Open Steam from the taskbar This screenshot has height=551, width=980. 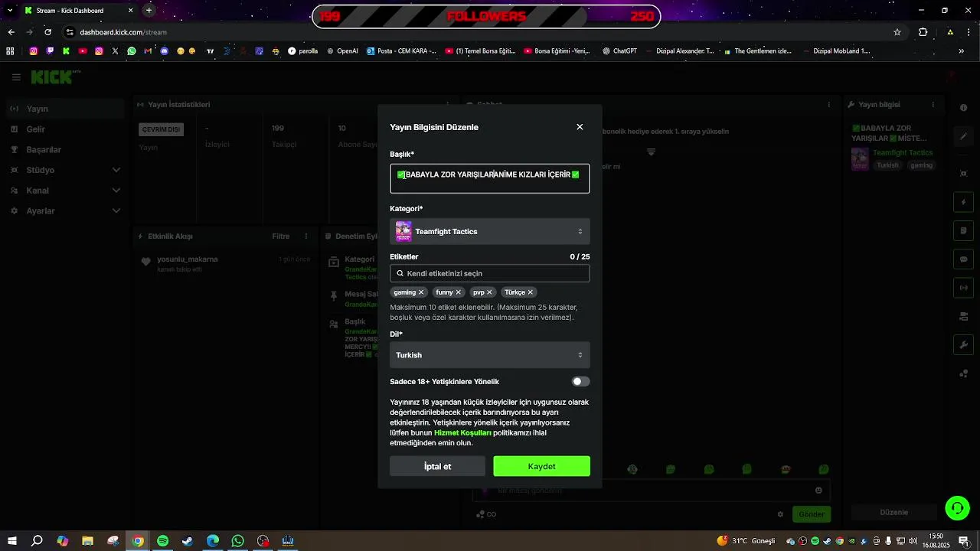pos(188,541)
